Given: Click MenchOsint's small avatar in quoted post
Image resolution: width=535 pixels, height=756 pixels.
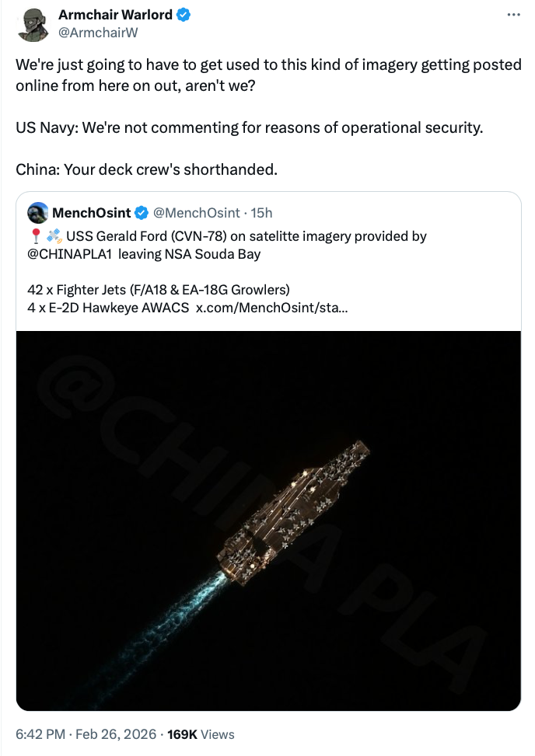Looking at the screenshot, I should (x=37, y=212).
